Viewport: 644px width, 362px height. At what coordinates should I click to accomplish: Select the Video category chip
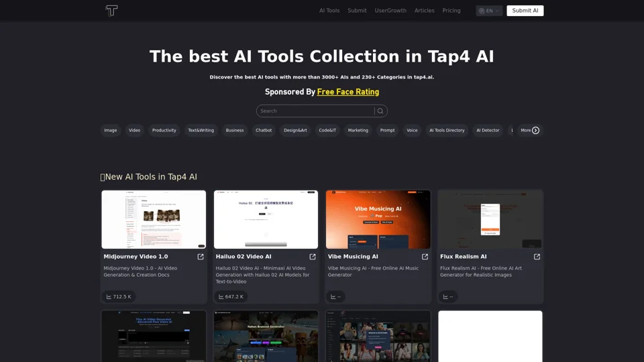click(x=134, y=131)
